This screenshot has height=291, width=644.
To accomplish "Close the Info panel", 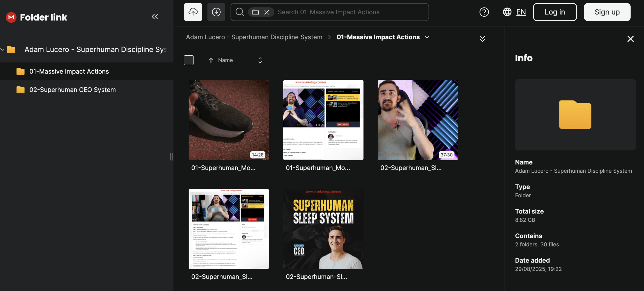I will 630,39.
